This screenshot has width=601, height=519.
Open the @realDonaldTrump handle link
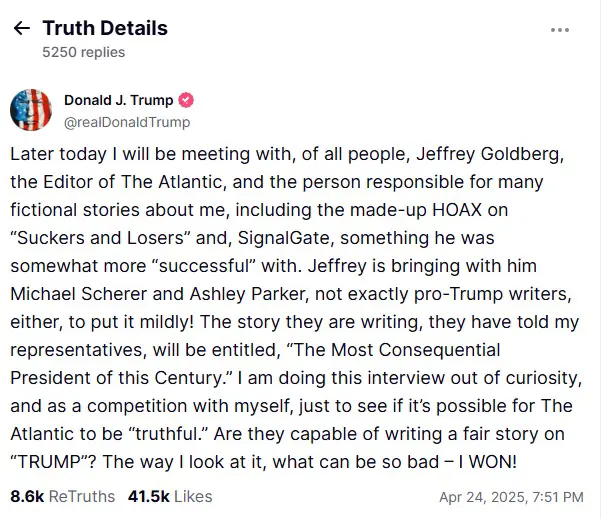pyautogui.click(x=127, y=122)
